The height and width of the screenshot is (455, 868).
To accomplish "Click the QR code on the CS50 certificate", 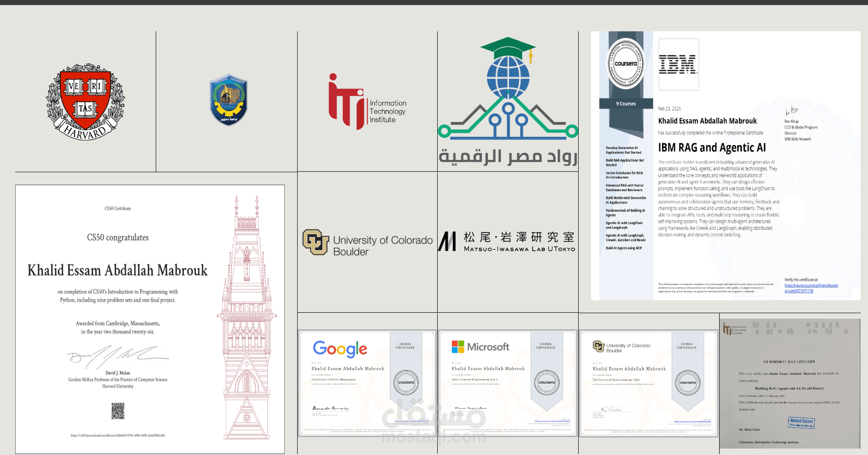I will [118, 411].
